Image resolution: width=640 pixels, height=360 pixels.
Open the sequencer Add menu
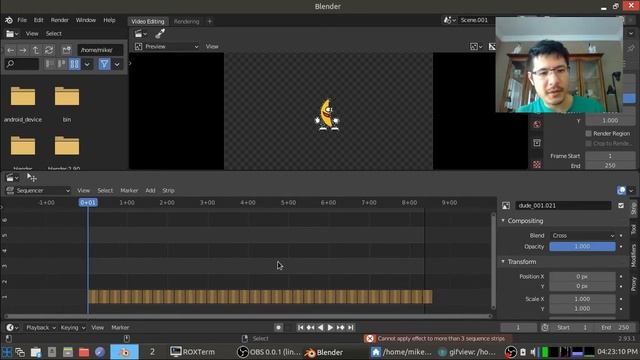[x=150, y=191]
